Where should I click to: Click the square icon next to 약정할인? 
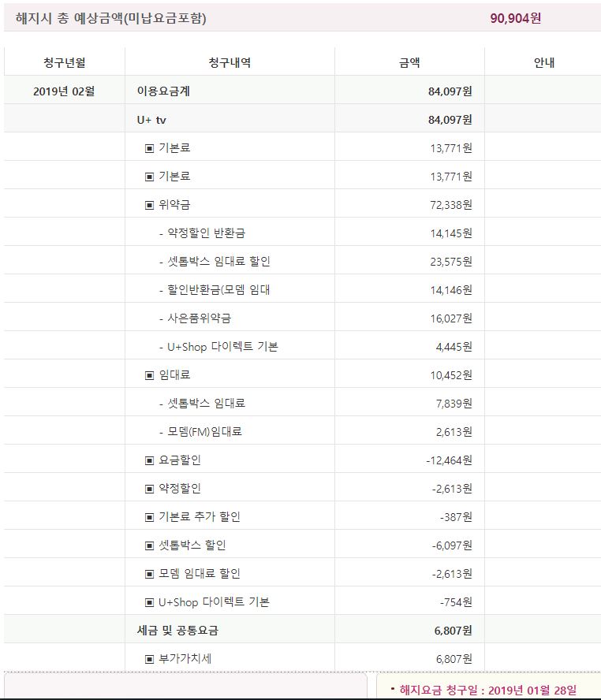click(x=149, y=489)
